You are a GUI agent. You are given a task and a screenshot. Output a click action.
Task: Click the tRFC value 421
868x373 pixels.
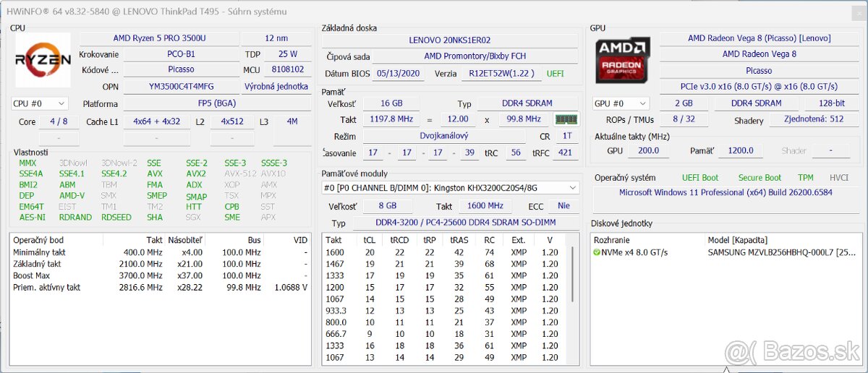(x=565, y=153)
